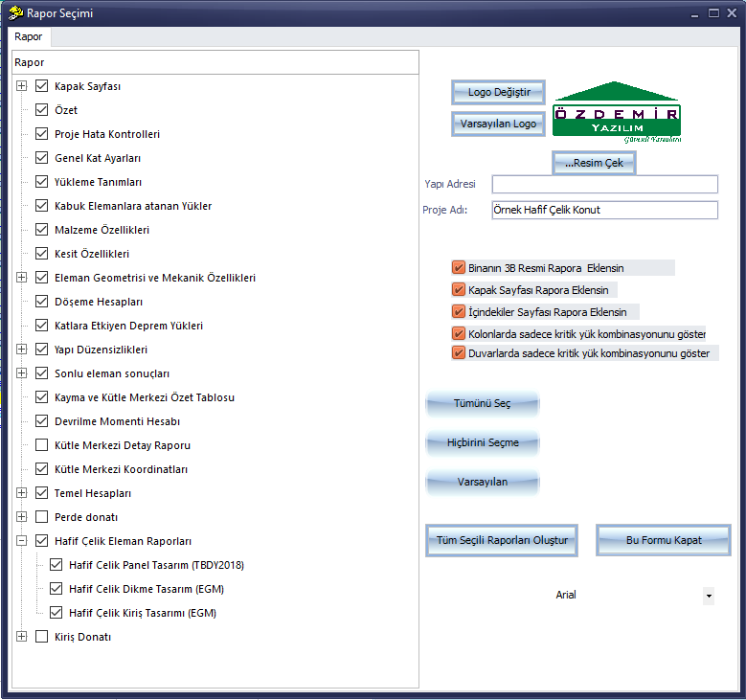Check the Perde donatı checkbox
The image size is (746, 700).
pos(42,517)
